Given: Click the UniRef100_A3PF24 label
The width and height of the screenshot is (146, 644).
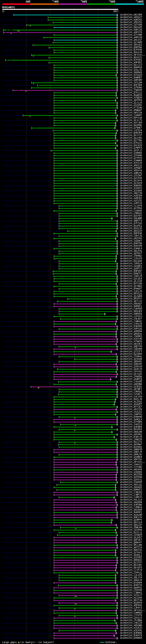Looking at the screenshot, I should point(131,203).
